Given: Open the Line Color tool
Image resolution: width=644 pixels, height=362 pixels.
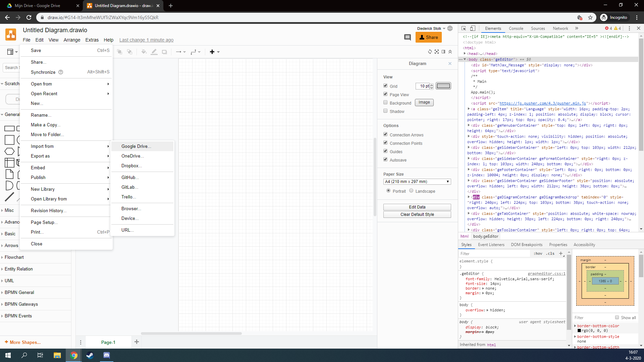Looking at the screenshot, I should pyautogui.click(x=154, y=52).
